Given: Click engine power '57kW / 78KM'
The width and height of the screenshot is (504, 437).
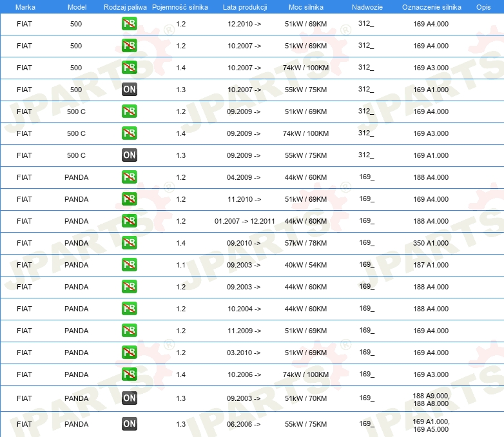Looking at the screenshot, I should click(305, 243).
